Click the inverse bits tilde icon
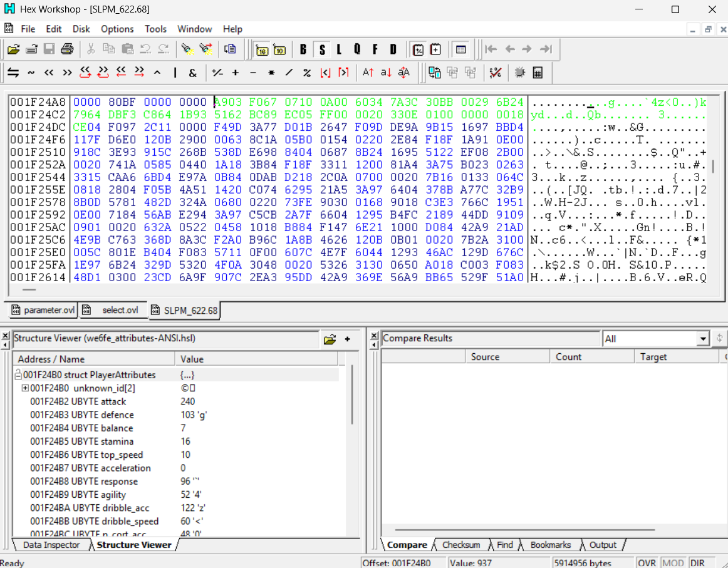The image size is (728, 568). (31, 73)
